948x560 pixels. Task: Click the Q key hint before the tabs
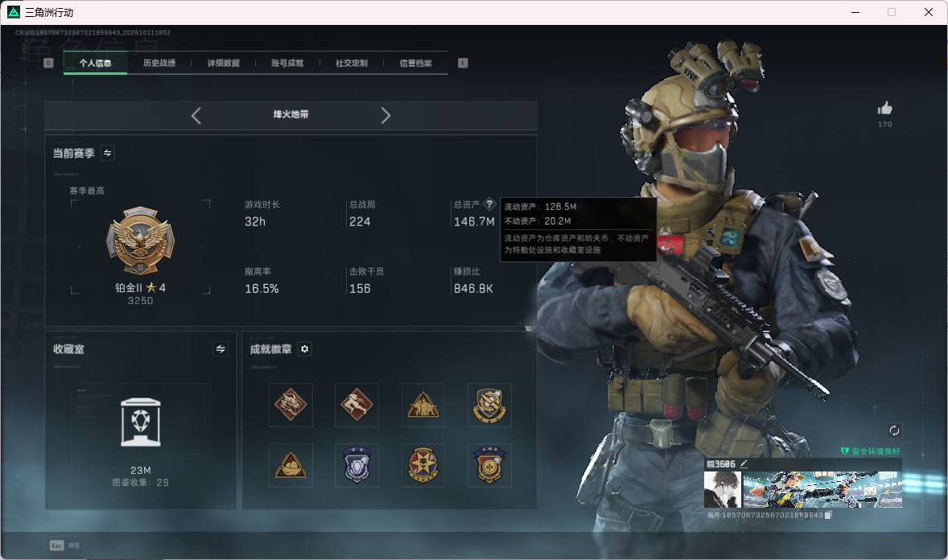coord(48,63)
